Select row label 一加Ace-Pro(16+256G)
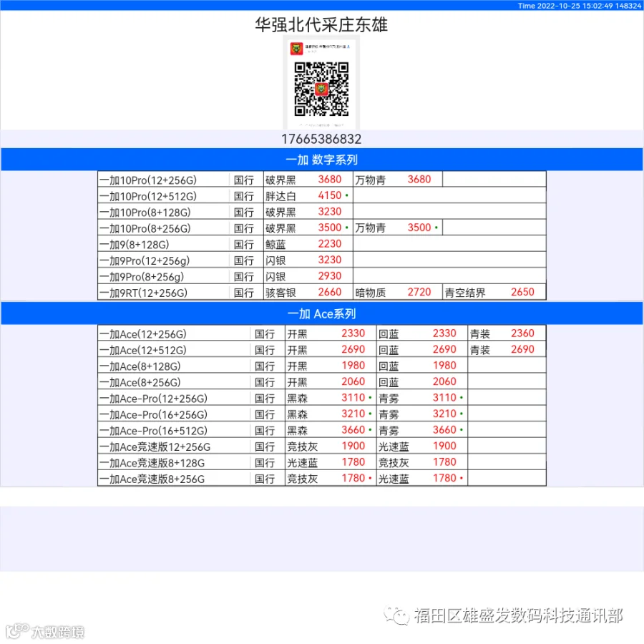The height and width of the screenshot is (644, 644). pyautogui.click(x=154, y=414)
